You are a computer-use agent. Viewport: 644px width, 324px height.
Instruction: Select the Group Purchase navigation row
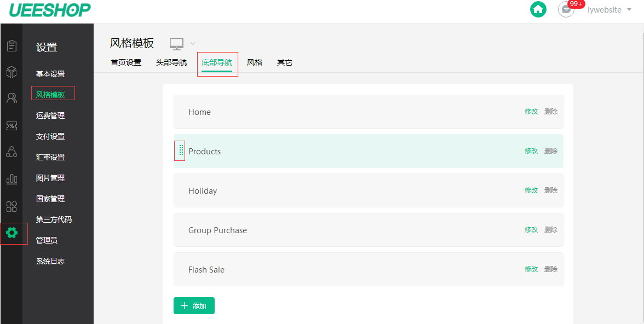coord(369,230)
